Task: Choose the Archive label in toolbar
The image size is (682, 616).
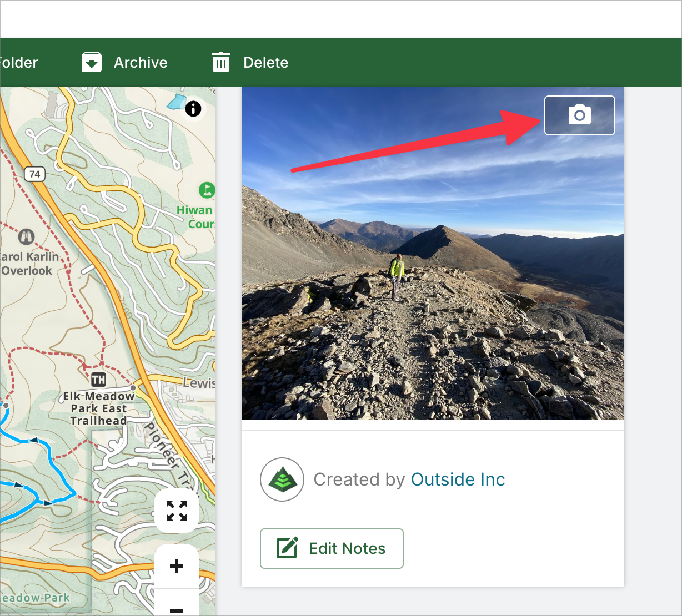Action: coord(141,63)
